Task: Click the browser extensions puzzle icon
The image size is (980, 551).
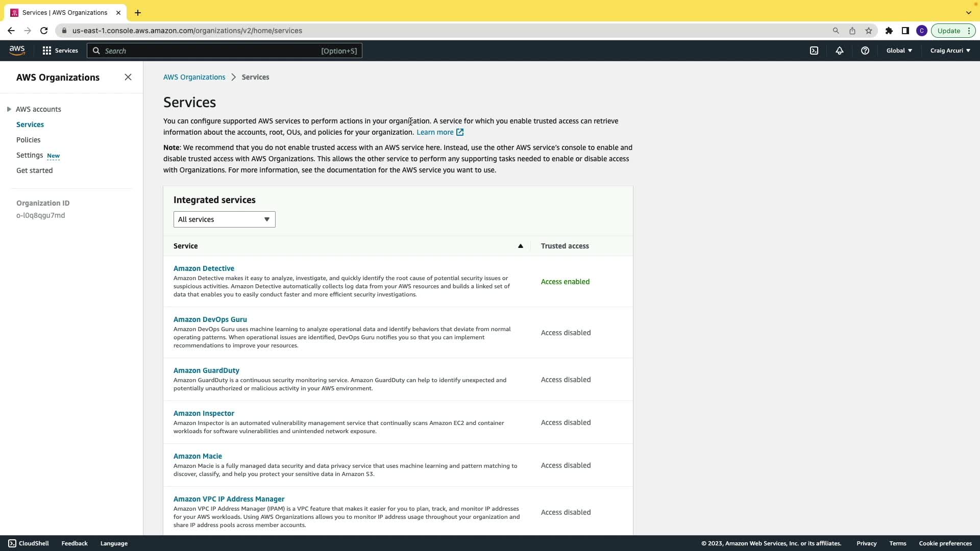Action: pyautogui.click(x=889, y=31)
